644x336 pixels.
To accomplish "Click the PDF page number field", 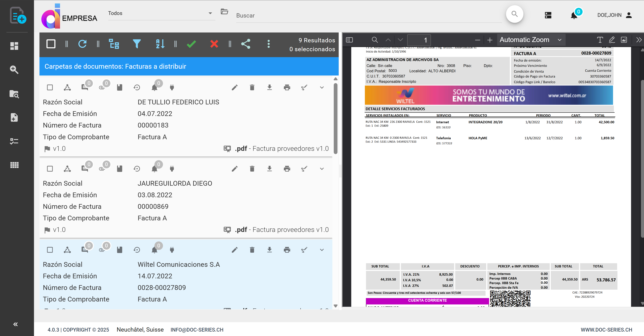I will click(x=419, y=40).
